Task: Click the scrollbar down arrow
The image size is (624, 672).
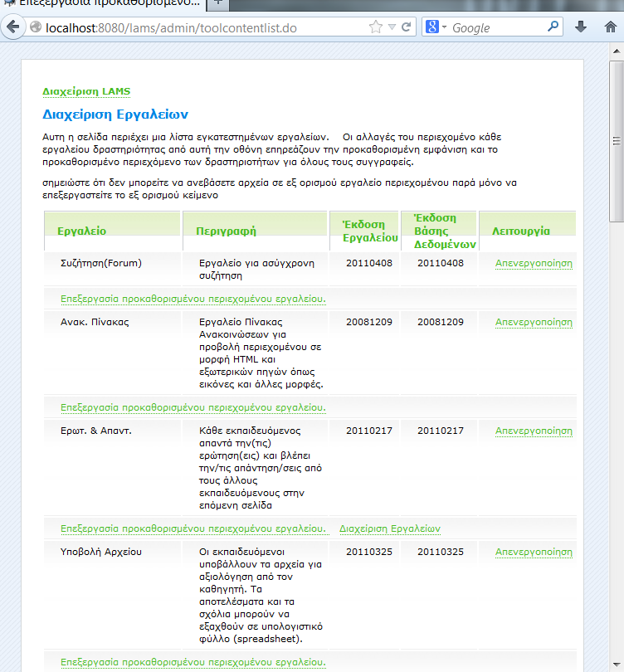Action: tap(617, 665)
